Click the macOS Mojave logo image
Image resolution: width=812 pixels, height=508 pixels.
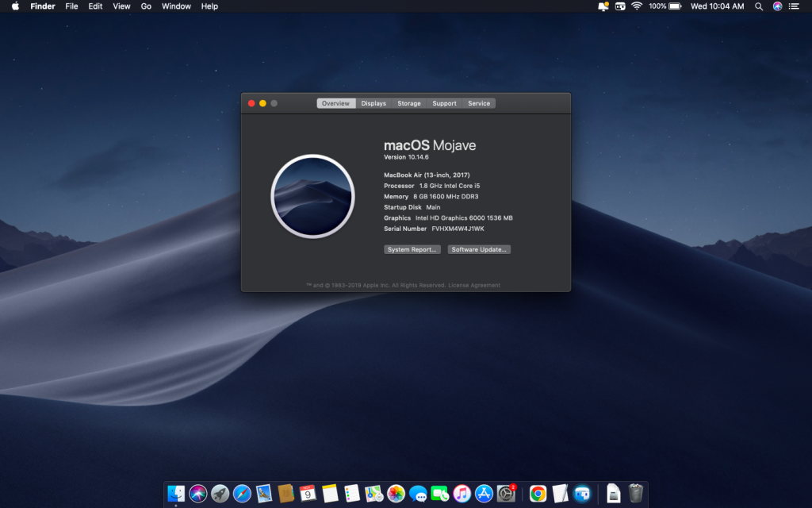pyautogui.click(x=312, y=197)
